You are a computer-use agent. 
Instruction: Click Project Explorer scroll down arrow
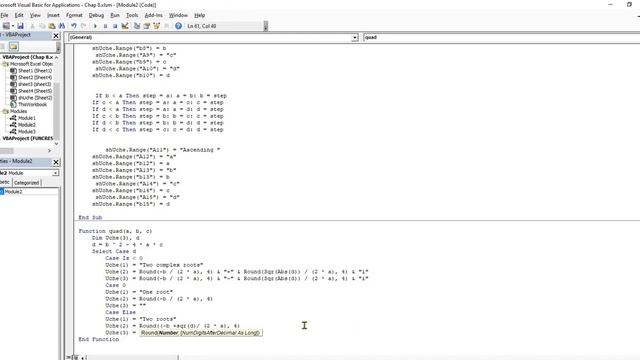coord(56,144)
